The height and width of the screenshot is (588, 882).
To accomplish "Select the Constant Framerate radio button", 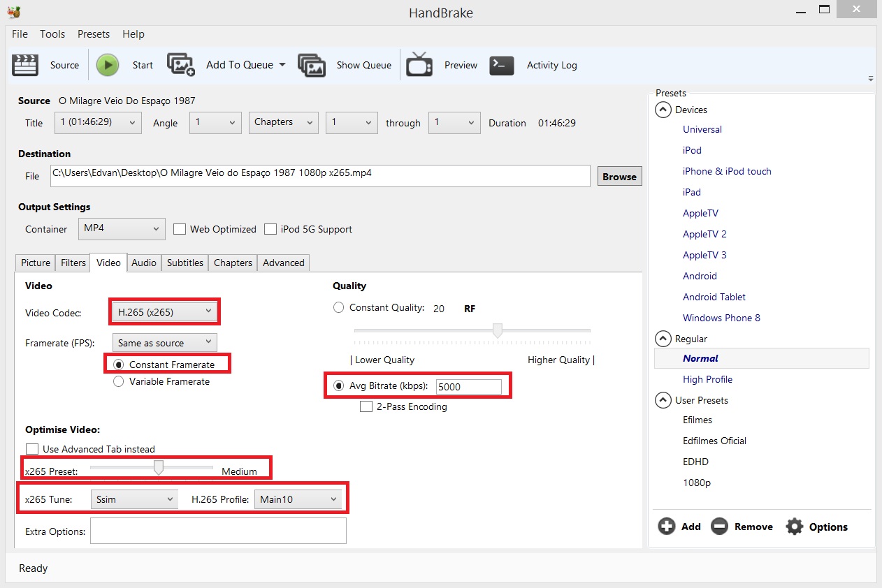I will click(119, 365).
